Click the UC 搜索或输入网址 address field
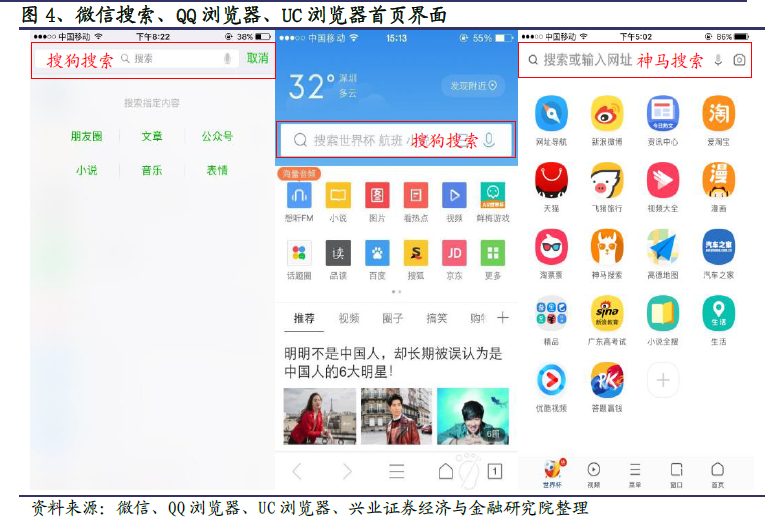Viewport: 773px width, 526px height. 587,60
